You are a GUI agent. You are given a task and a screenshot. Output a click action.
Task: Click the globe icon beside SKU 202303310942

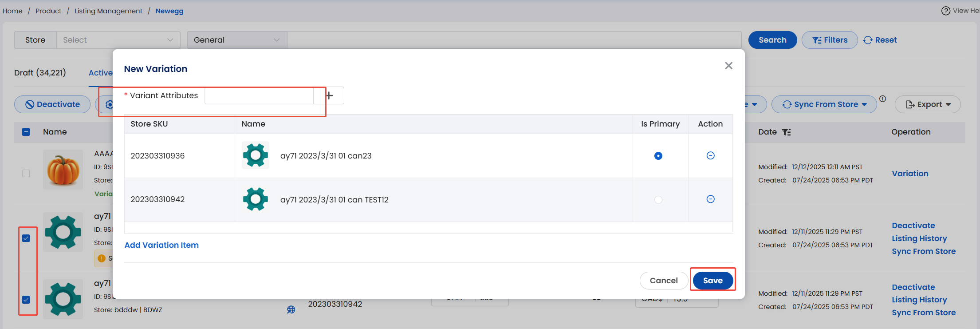(x=291, y=309)
